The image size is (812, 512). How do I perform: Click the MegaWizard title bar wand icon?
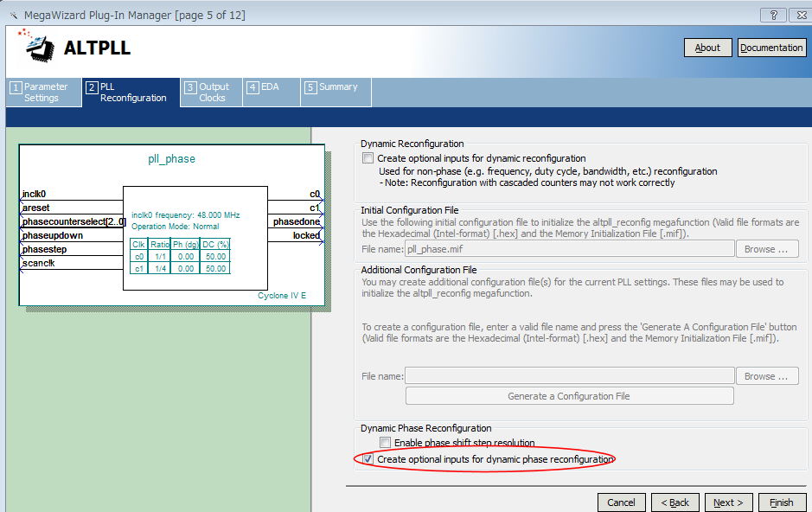click(x=14, y=16)
